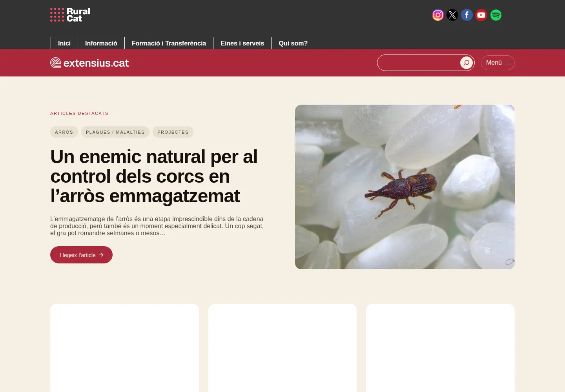Open the Informació menu item

tap(101, 43)
